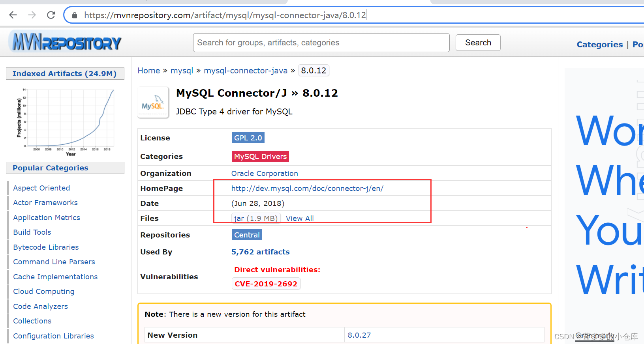Open the Central repository tag

247,235
